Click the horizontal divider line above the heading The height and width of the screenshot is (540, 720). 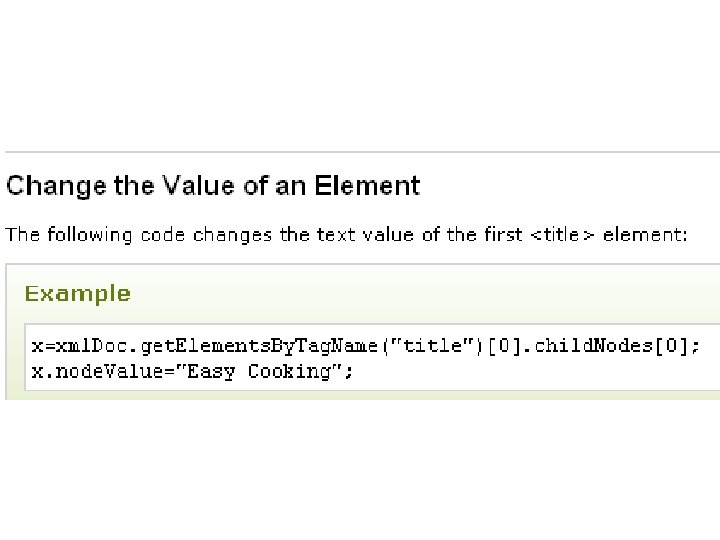(362, 152)
